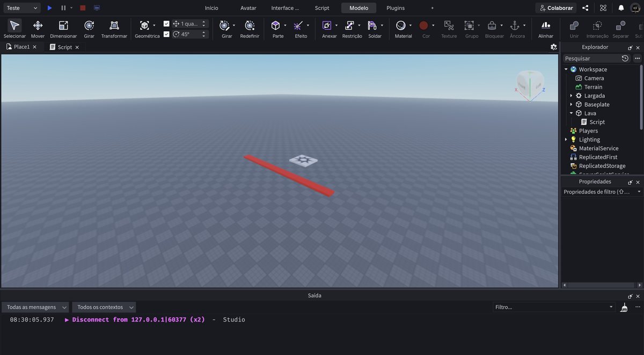Insert a Parte cube

275,25
